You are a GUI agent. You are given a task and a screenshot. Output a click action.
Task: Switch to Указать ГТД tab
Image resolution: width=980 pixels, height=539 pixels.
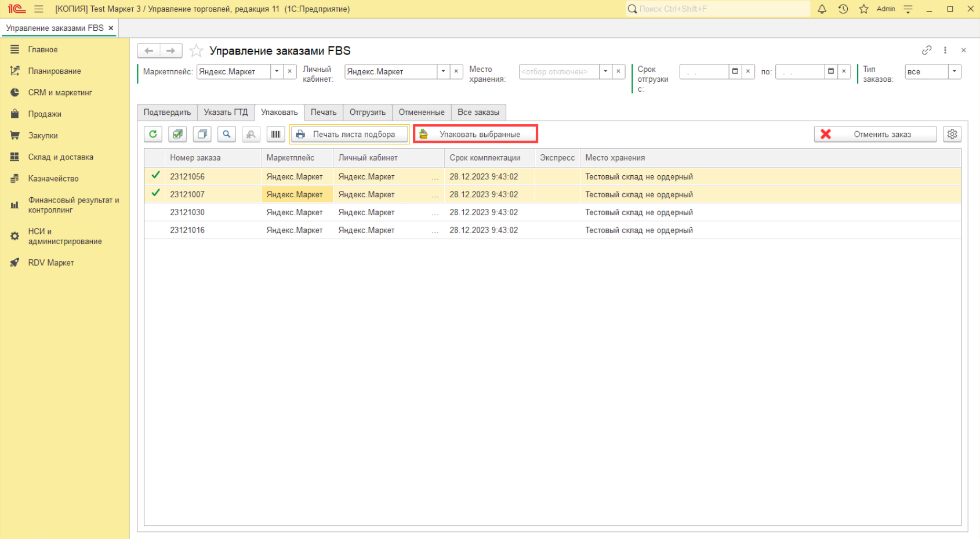(x=226, y=113)
